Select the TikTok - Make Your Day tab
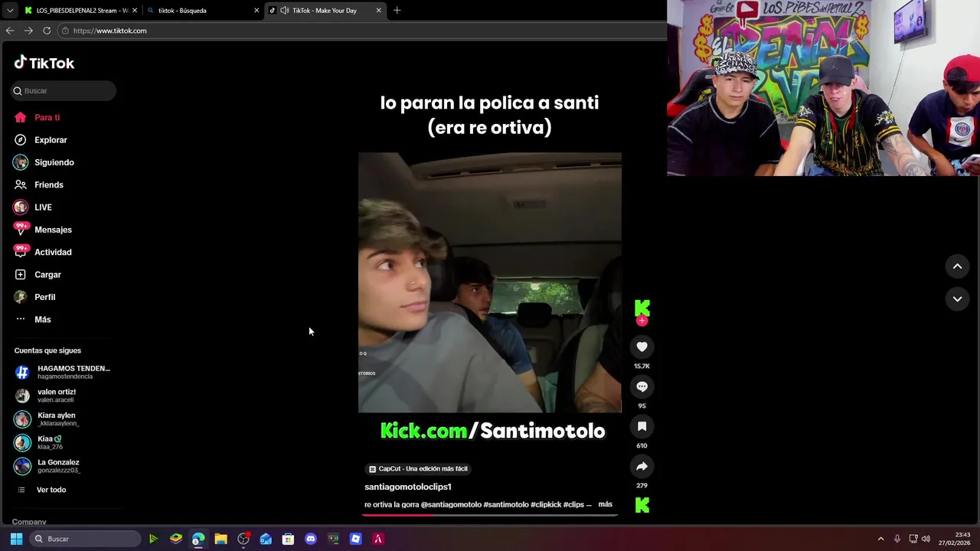Image resolution: width=980 pixels, height=551 pixels. [325, 11]
